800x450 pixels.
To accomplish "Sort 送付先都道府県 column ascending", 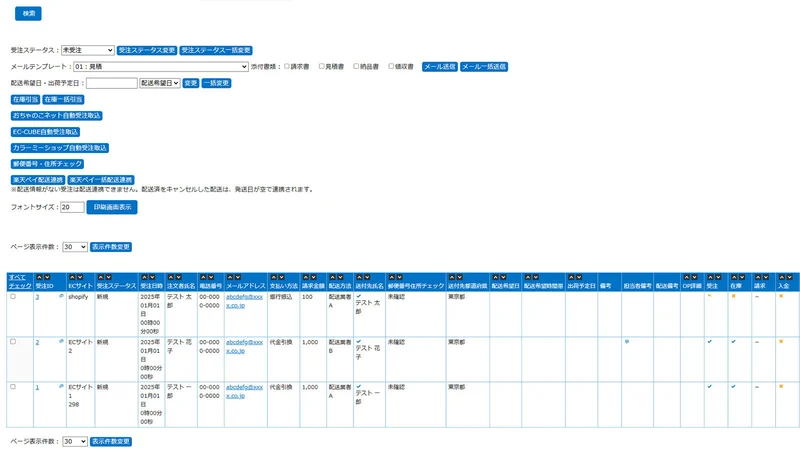I will (452, 277).
